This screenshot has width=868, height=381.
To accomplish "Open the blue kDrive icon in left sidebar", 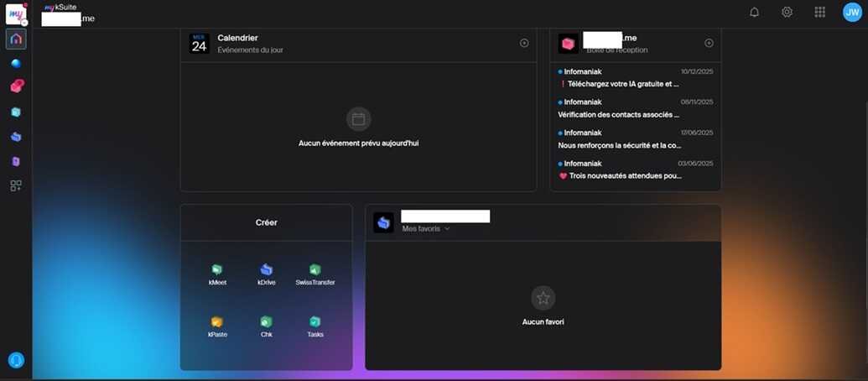I will pos(16,137).
